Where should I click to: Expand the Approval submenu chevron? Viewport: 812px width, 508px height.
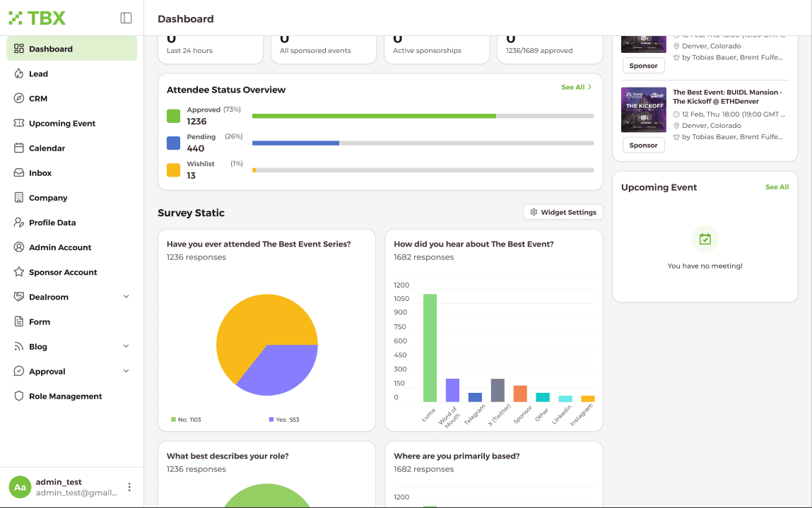[x=126, y=372]
